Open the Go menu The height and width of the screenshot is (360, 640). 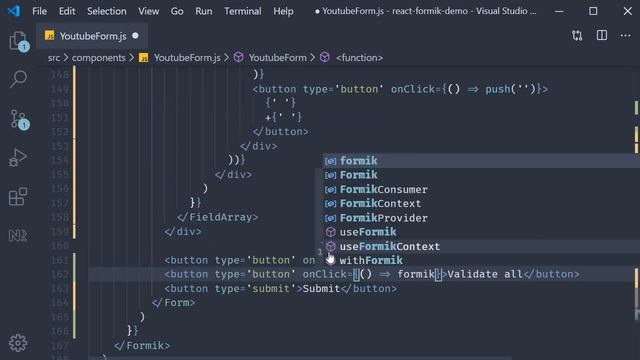[x=177, y=11]
